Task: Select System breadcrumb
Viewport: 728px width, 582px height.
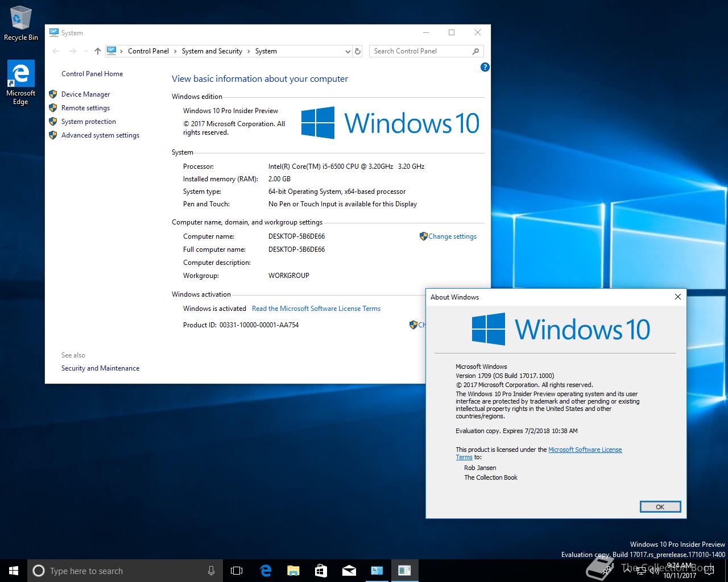Action: (266, 51)
